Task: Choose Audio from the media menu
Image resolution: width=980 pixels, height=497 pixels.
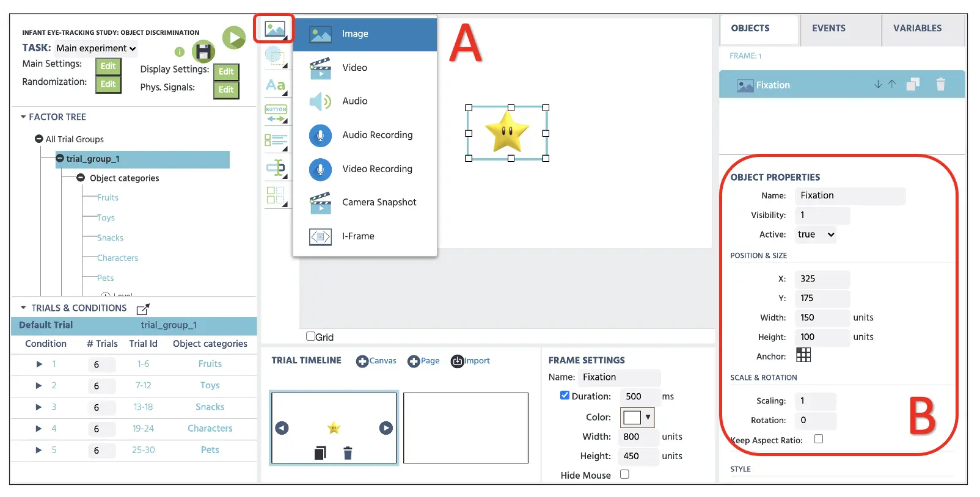Action: click(x=365, y=101)
